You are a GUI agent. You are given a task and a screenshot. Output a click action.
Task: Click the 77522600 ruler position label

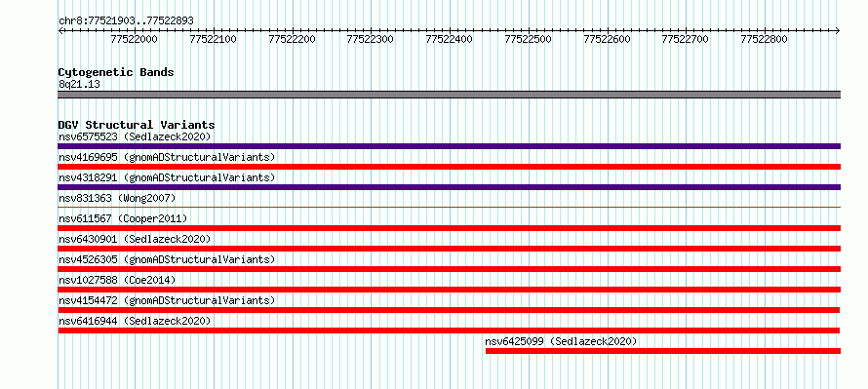(x=608, y=39)
